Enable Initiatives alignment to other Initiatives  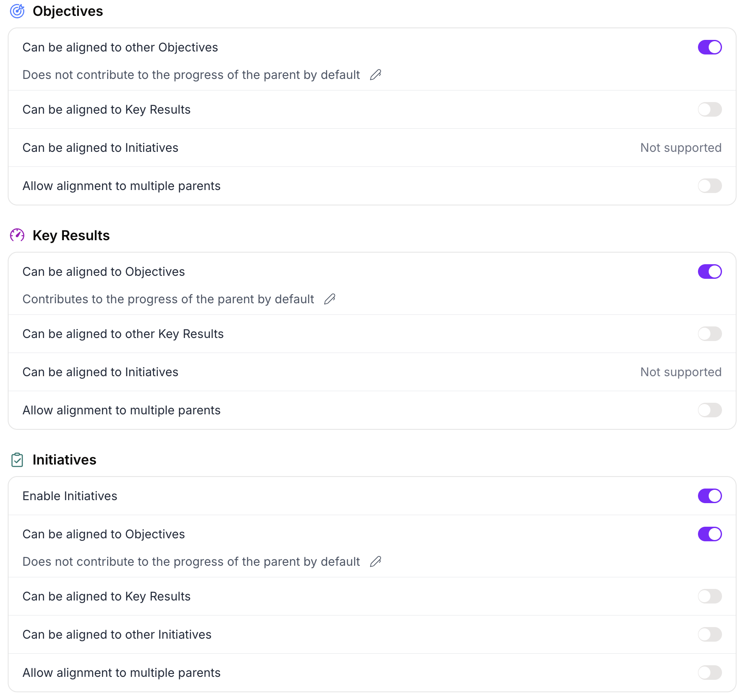point(710,634)
